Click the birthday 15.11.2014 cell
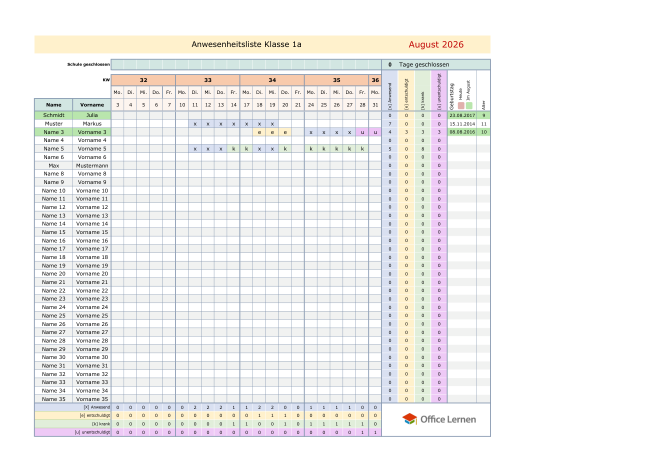650x460 pixels. point(462,123)
